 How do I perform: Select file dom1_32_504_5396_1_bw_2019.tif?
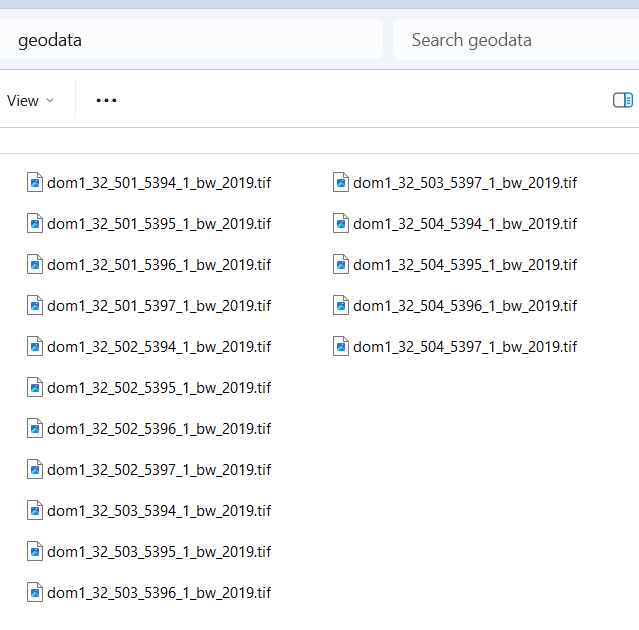pos(464,305)
